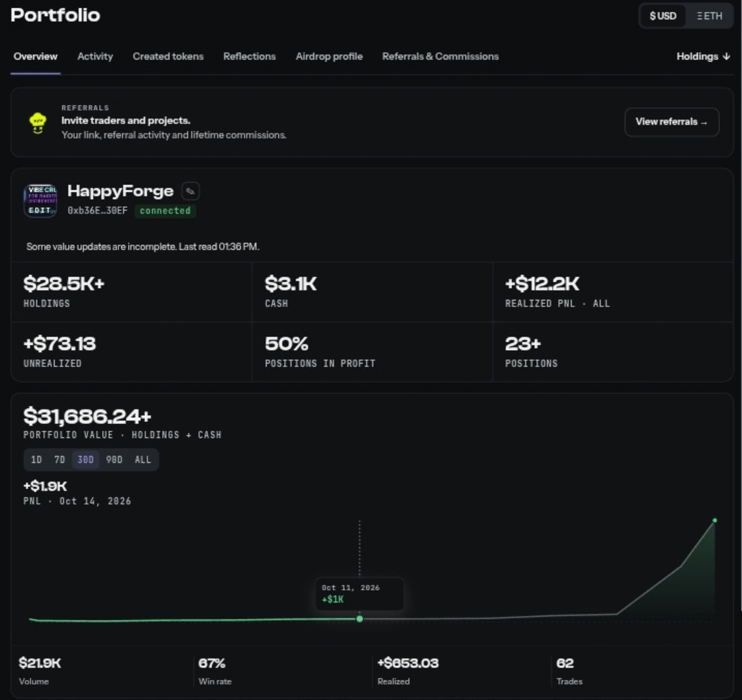Click the +$73.13 unrealized value

tap(59, 344)
